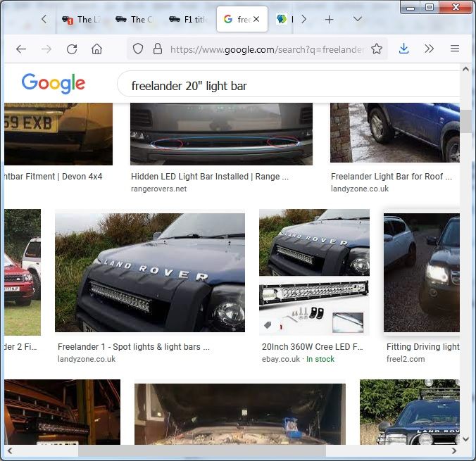Reload the current Google page
The image size is (476, 461).
pos(72,49)
